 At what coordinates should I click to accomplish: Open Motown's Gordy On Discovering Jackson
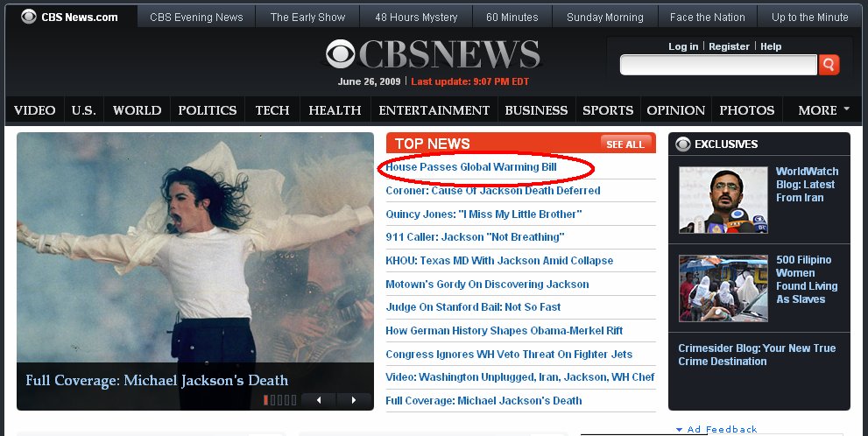pyautogui.click(x=487, y=285)
